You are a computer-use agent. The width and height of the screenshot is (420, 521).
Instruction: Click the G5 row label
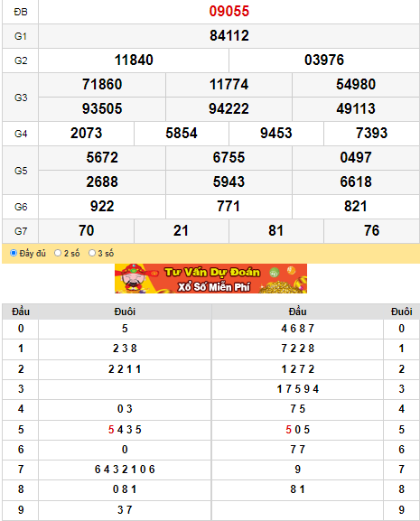[x=21, y=171]
